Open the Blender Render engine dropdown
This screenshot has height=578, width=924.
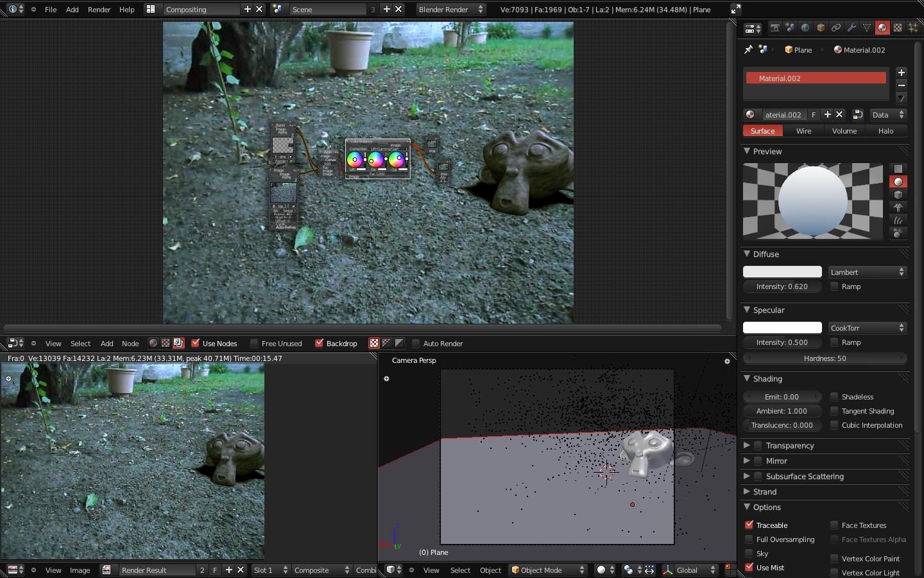(x=450, y=10)
